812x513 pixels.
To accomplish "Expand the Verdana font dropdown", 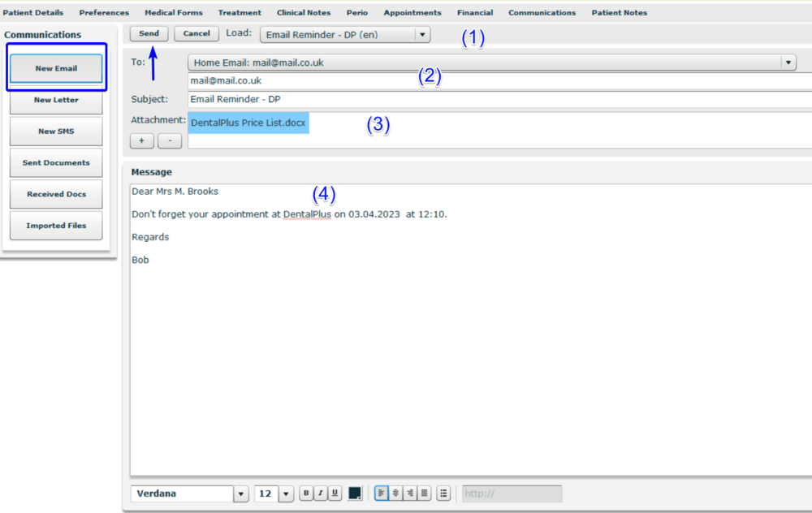I will [240, 494].
